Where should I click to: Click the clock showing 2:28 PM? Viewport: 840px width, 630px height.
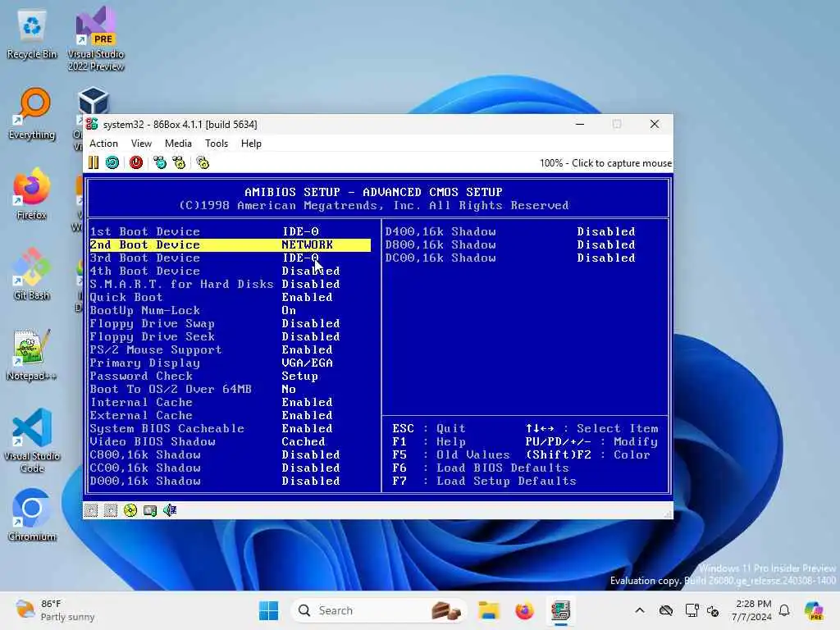[752, 610]
